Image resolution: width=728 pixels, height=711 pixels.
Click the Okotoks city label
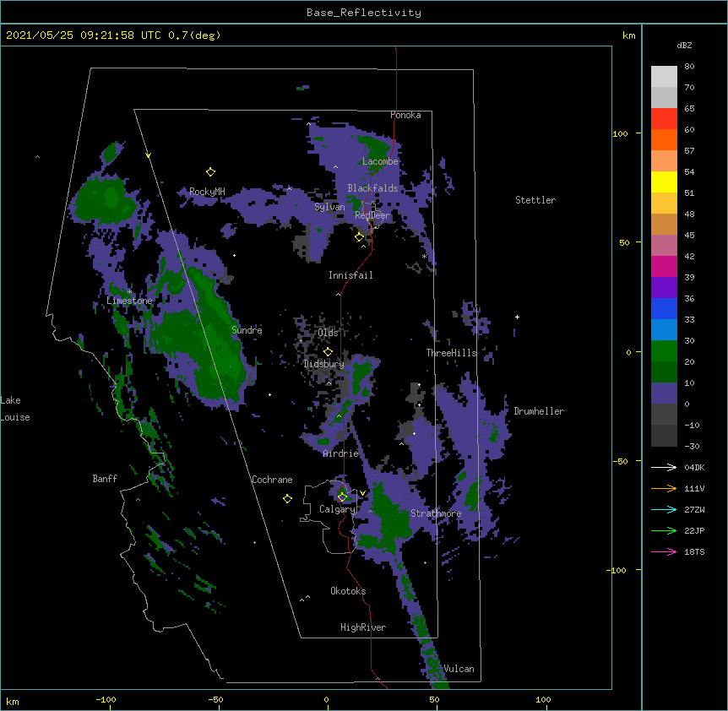pyautogui.click(x=348, y=591)
